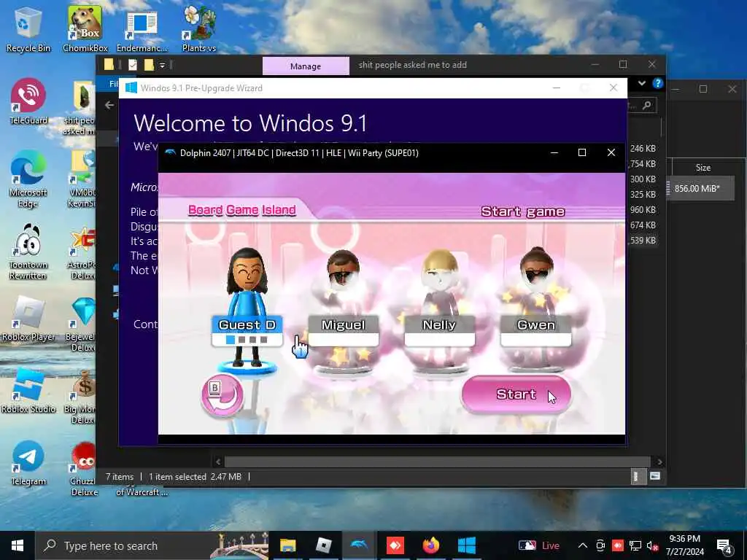Open the TeleGuard desktop icon

(28, 101)
